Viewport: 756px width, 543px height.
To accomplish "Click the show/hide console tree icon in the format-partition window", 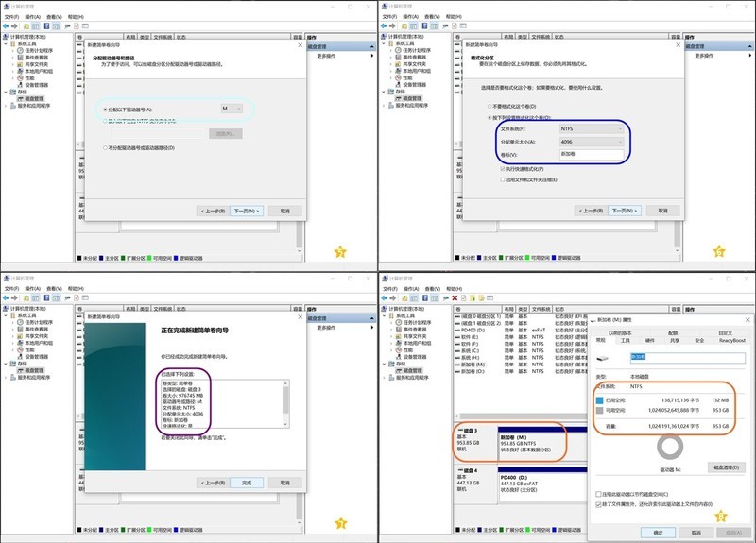I will tap(413, 26).
